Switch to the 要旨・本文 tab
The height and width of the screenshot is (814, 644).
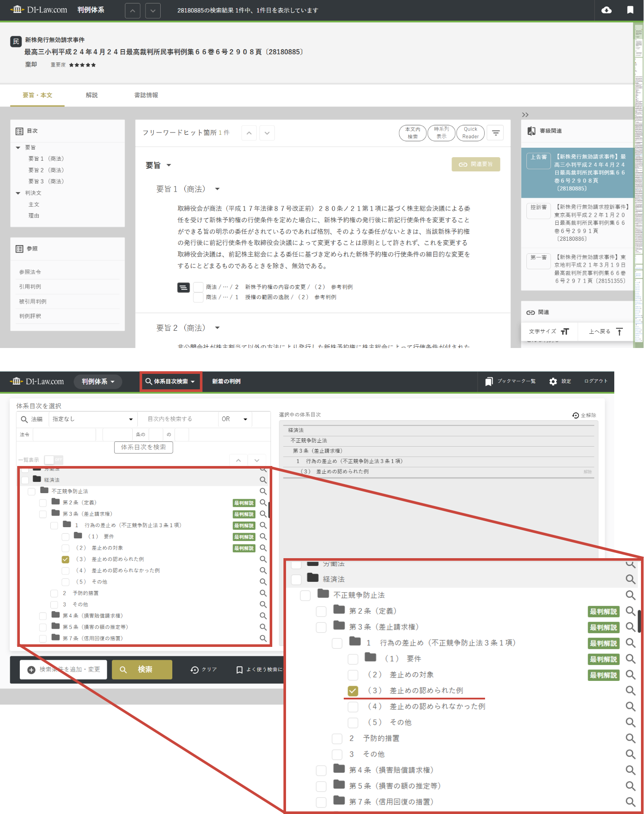click(x=37, y=95)
